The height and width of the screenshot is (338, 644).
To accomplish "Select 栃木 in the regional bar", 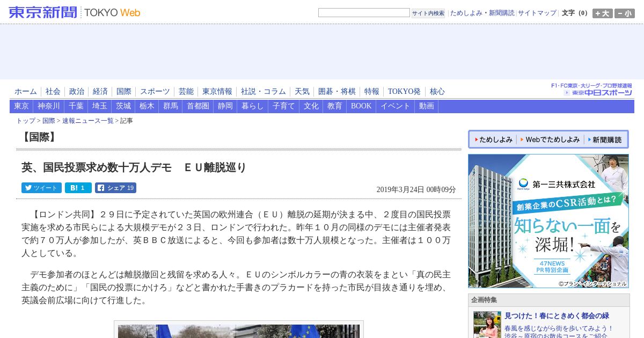I will 147,106.
